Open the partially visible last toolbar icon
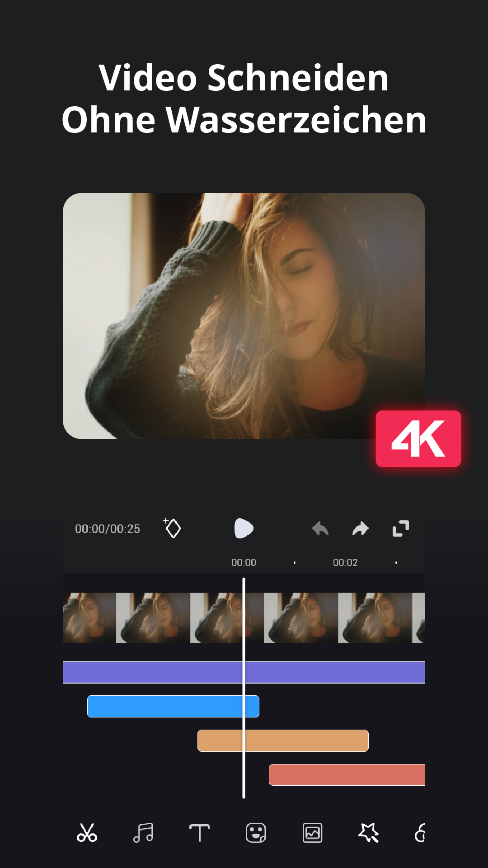 tap(420, 833)
